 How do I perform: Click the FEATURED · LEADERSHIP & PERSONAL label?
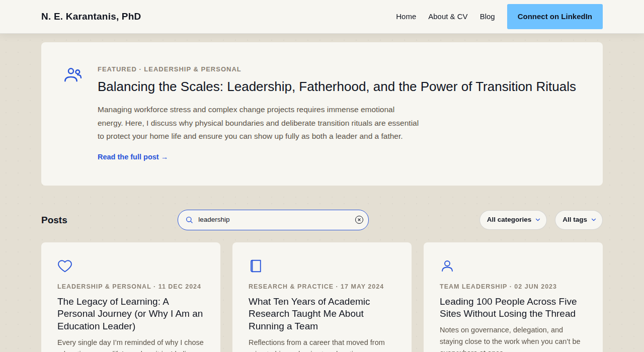[170, 69]
